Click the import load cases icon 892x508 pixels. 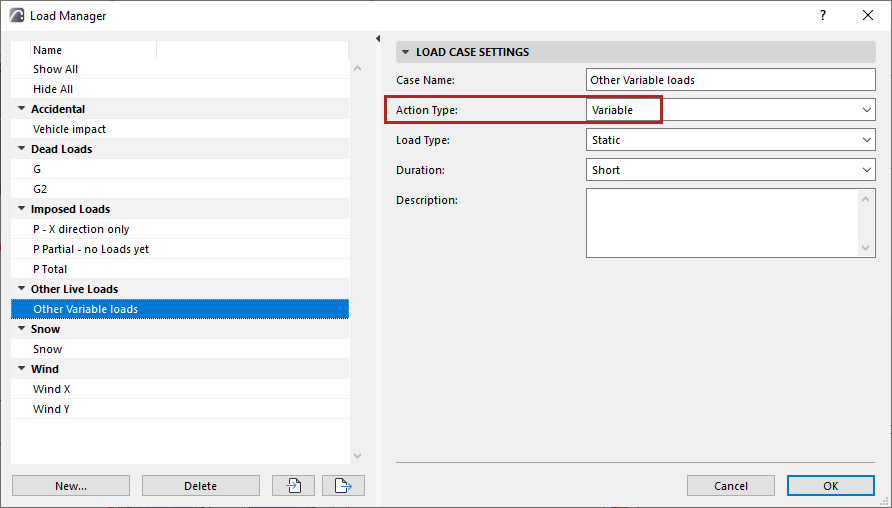[x=294, y=486]
